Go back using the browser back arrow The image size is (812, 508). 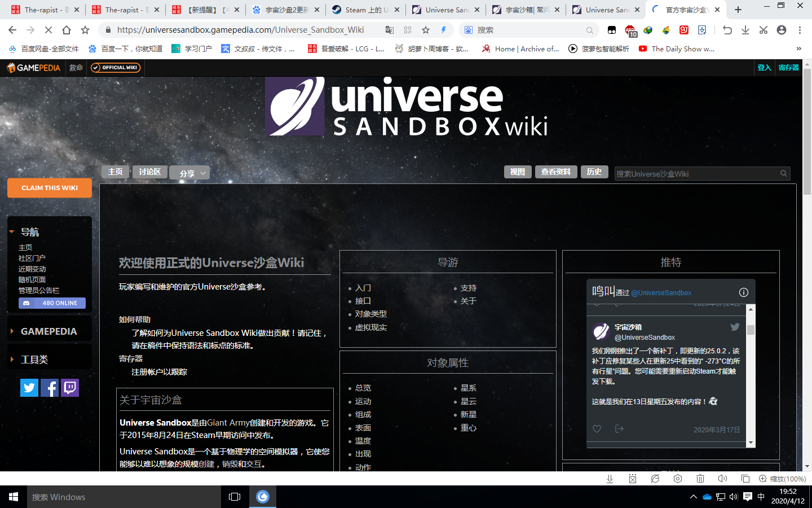pos(12,30)
